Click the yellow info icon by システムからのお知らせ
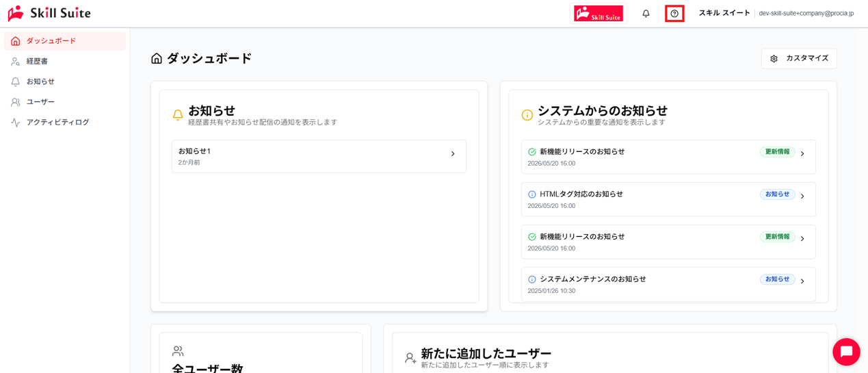The image size is (868, 373). pyautogui.click(x=527, y=115)
